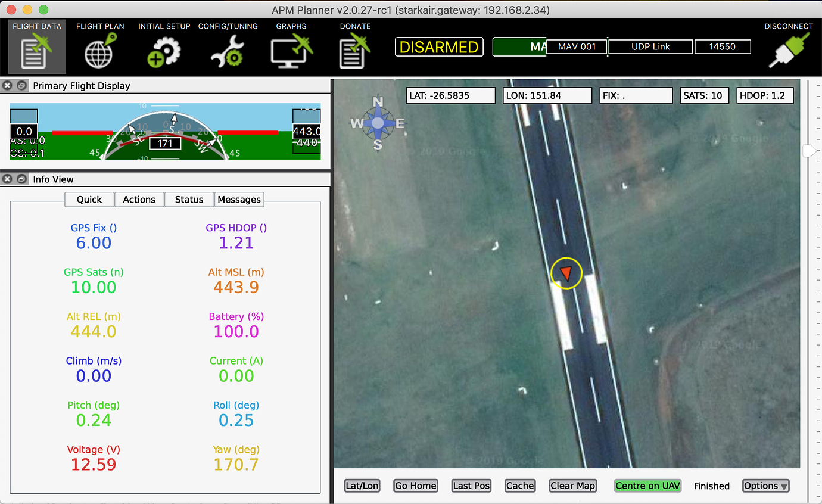This screenshot has height=504, width=822.
Task: Click the compass rose on the map
Action: tap(378, 123)
